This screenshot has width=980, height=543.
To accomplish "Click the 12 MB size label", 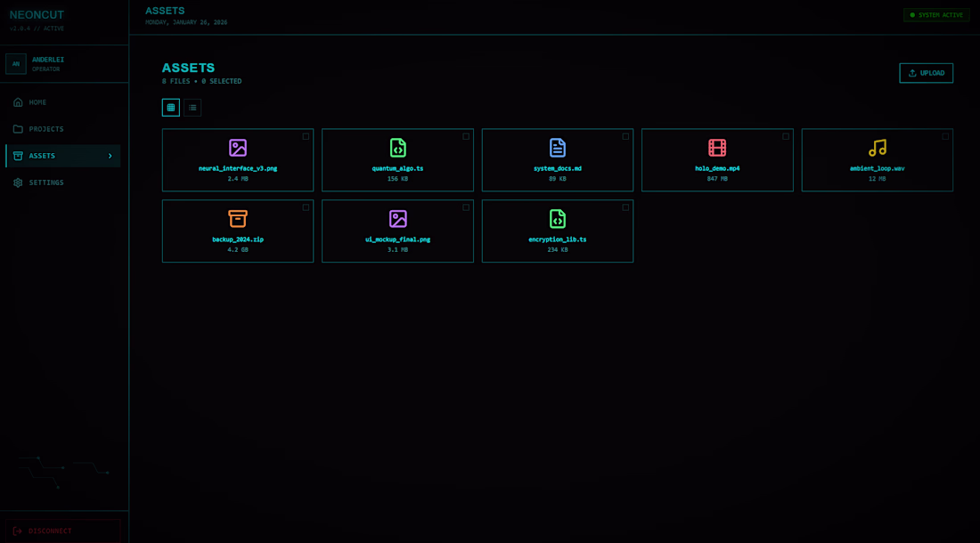I will point(877,179).
